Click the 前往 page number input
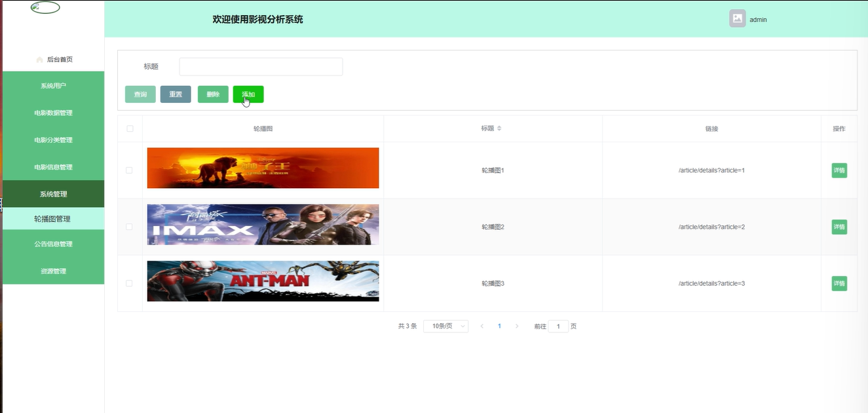This screenshot has height=413, width=868. click(x=558, y=326)
